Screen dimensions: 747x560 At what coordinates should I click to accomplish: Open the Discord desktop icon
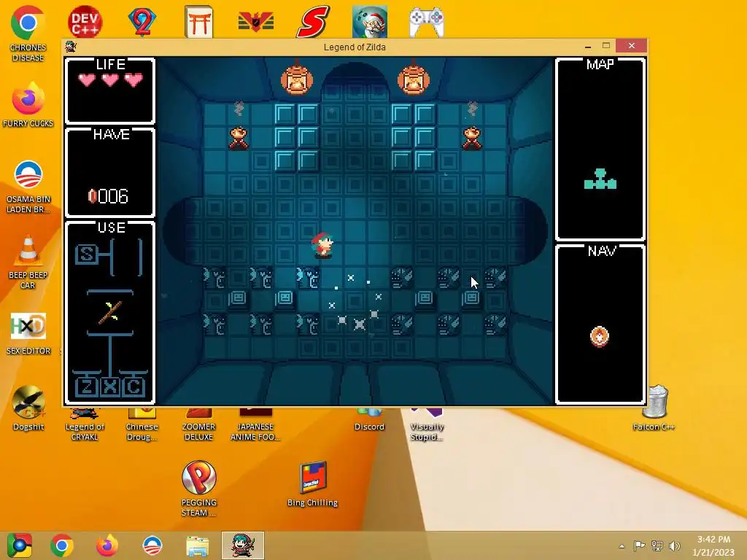click(x=369, y=420)
